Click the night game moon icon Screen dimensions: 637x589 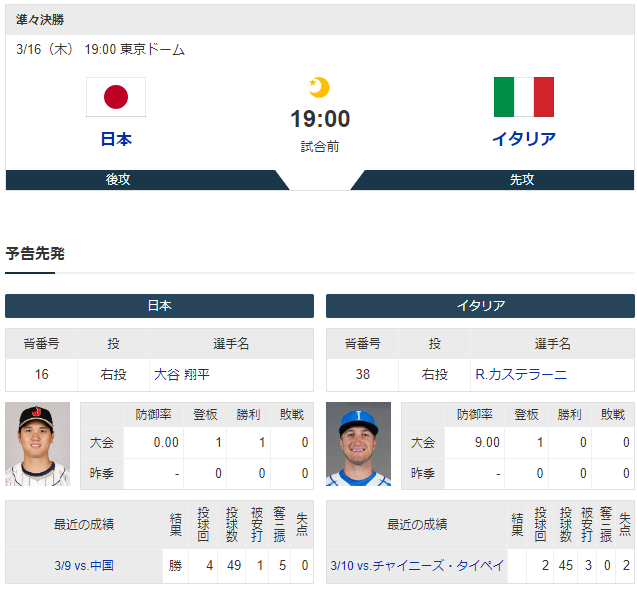pos(319,87)
